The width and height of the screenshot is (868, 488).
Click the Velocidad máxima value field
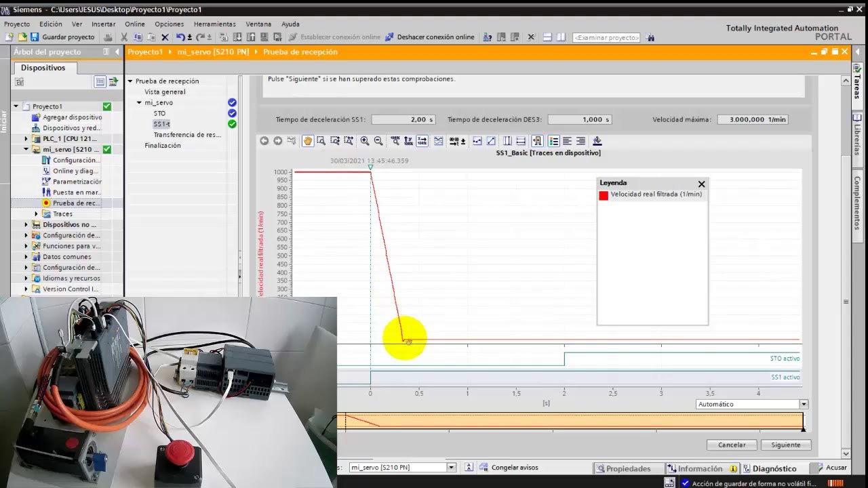[753, 119]
